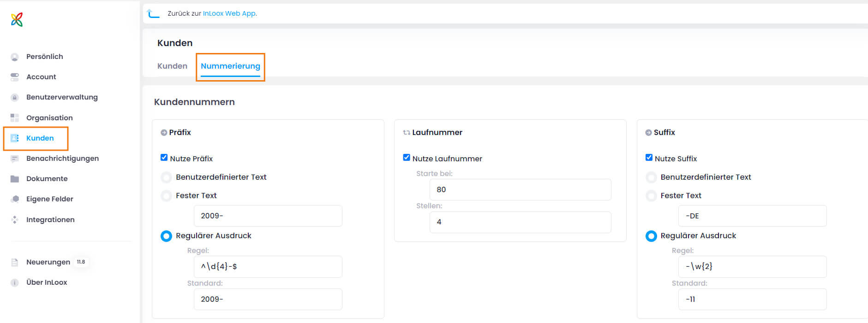Open Über InLoox page
This screenshot has width=868, height=323.
(x=47, y=282)
